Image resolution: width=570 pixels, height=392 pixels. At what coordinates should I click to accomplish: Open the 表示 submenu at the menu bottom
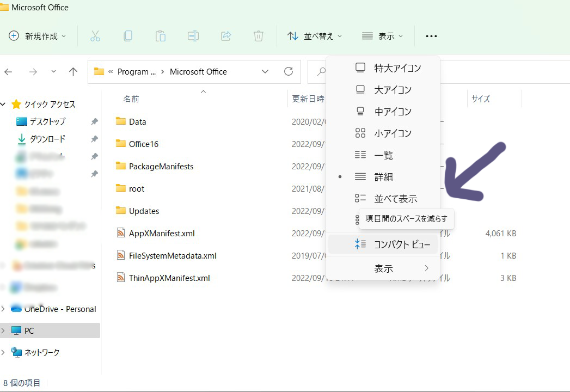click(x=383, y=268)
